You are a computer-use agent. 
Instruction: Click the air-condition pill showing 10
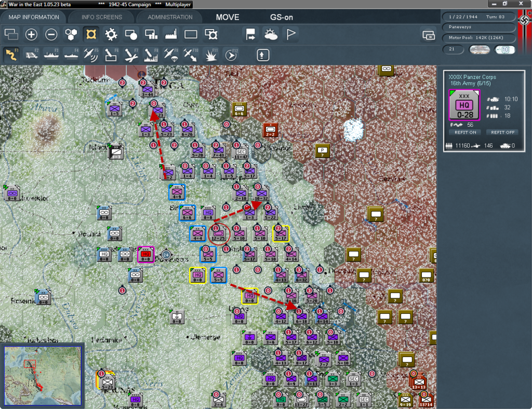504,49
